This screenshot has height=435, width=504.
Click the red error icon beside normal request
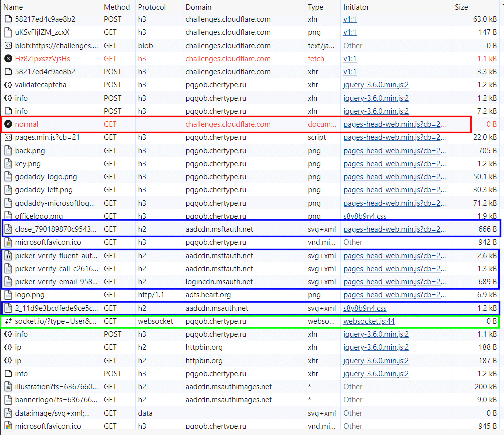click(x=8, y=124)
